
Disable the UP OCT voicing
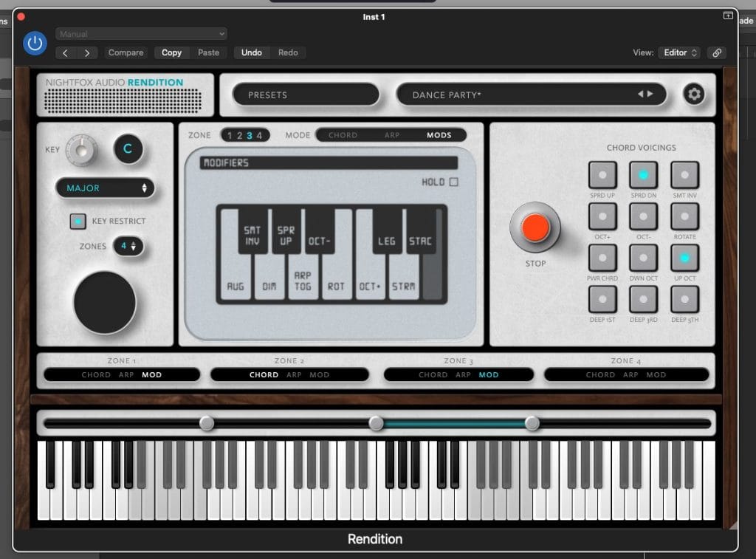pos(684,258)
